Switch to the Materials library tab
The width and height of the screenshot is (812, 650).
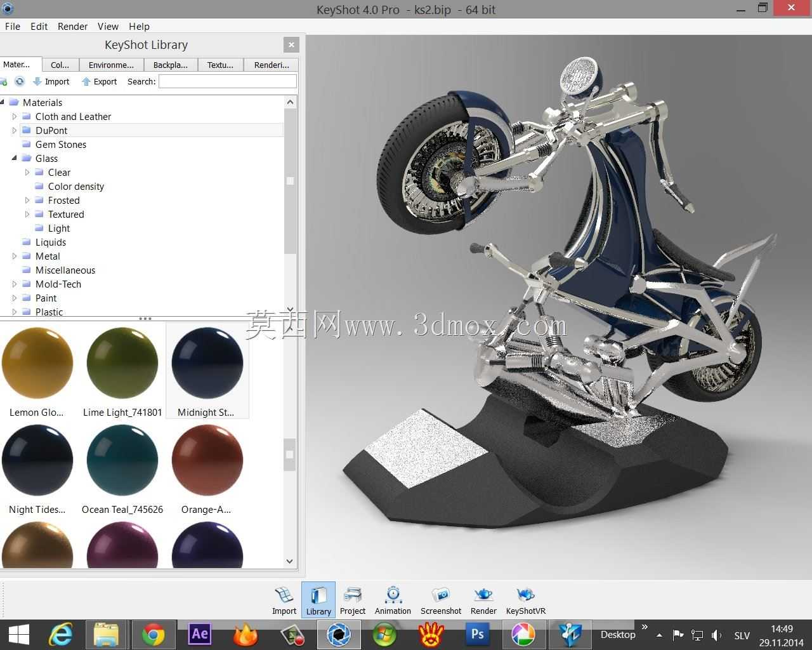point(19,65)
